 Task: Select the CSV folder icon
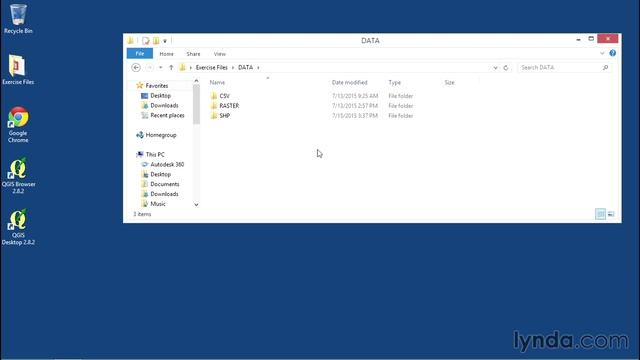pos(214,96)
